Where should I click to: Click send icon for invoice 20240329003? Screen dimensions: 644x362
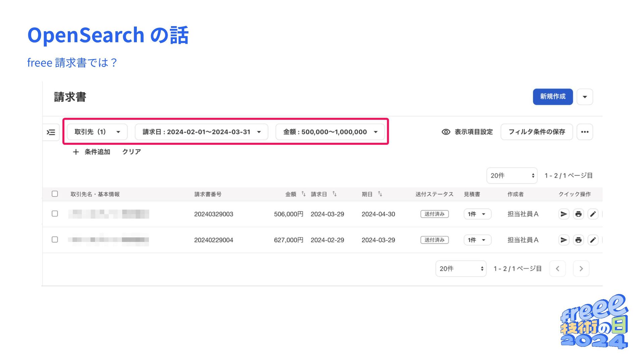(564, 214)
